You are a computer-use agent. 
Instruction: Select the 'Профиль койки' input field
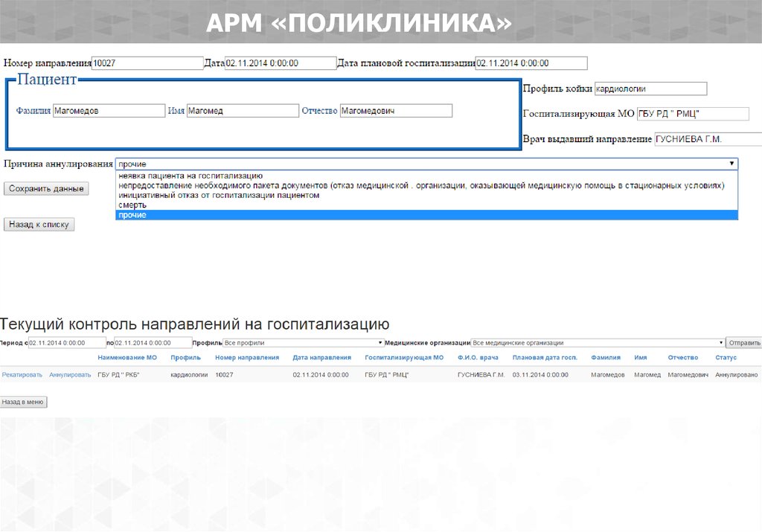click(x=650, y=89)
